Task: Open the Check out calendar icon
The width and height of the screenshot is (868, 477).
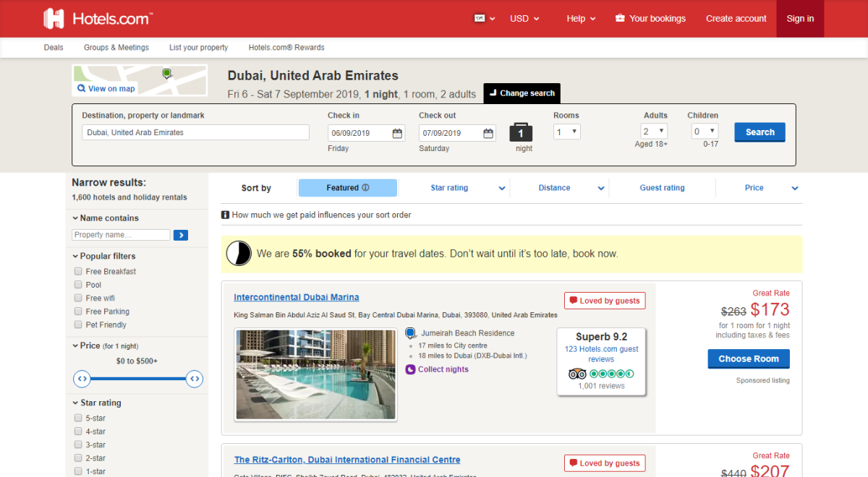Action: pos(488,133)
